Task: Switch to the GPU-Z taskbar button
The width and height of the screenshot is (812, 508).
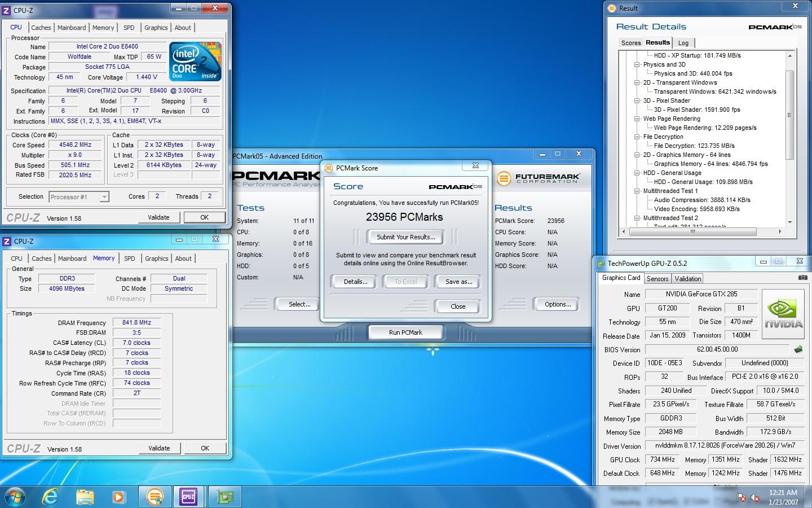Action: tap(225, 497)
